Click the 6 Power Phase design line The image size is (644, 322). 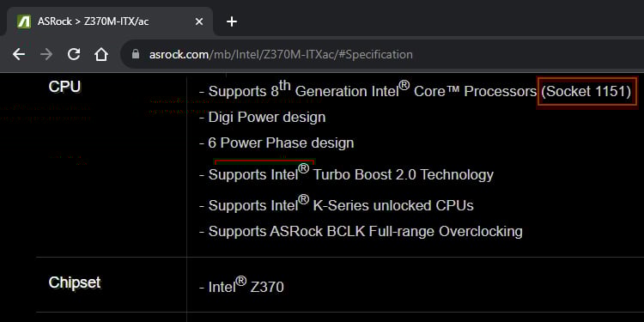[276, 143]
